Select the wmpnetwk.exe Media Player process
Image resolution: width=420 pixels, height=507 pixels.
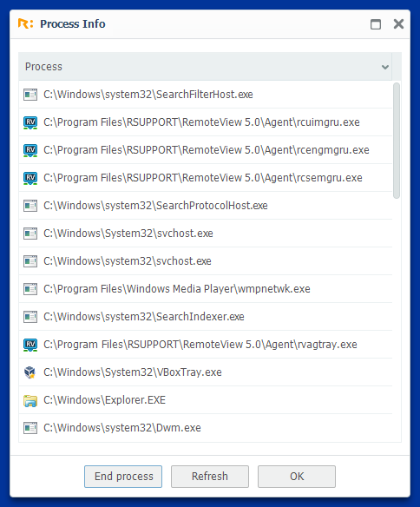click(x=206, y=289)
